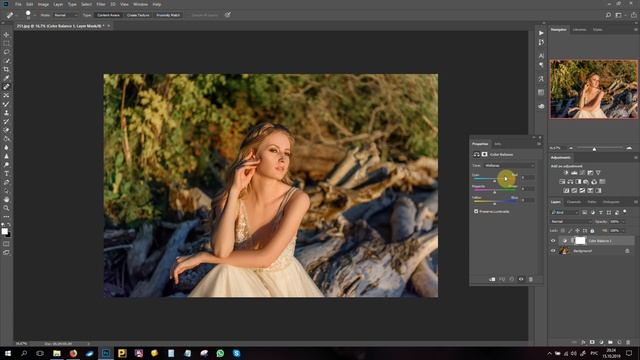Toggle pressure for size icon in options bar

(228, 15)
